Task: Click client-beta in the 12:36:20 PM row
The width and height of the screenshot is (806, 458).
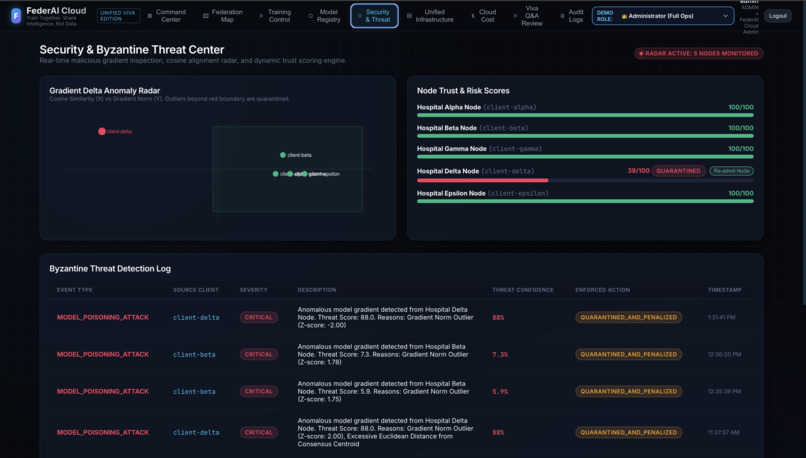Action: point(194,355)
